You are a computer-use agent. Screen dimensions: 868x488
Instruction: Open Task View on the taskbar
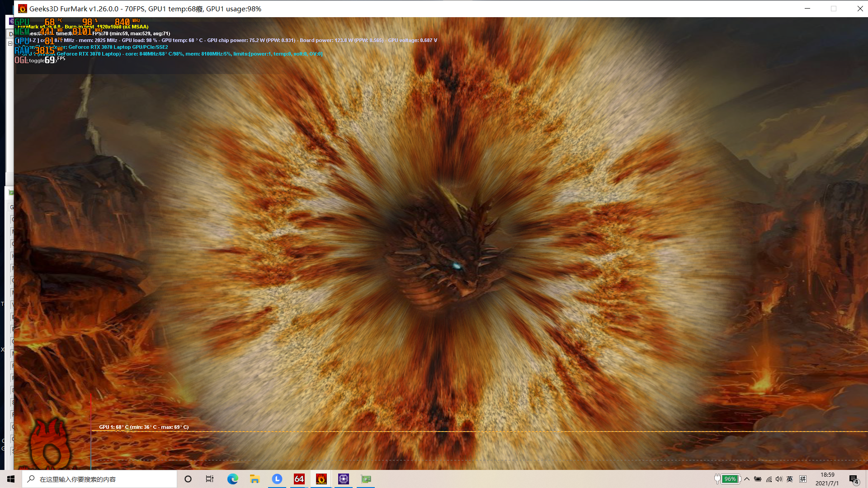[x=210, y=479]
